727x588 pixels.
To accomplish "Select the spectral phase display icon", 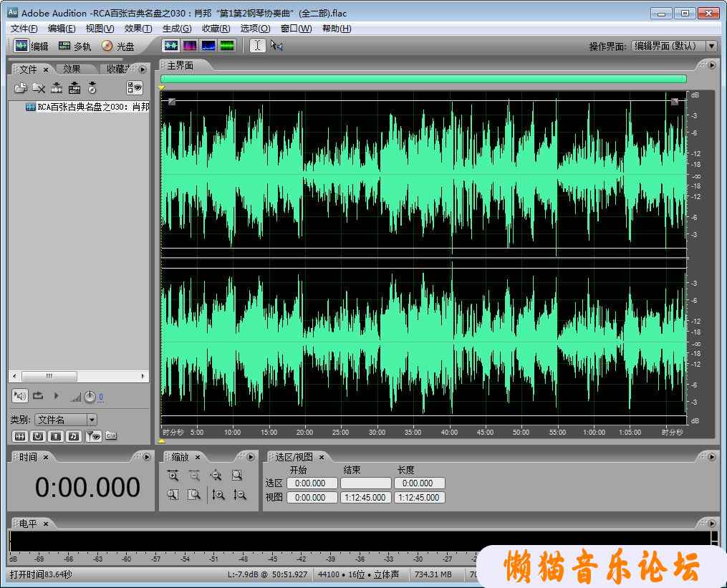I will coord(227,45).
